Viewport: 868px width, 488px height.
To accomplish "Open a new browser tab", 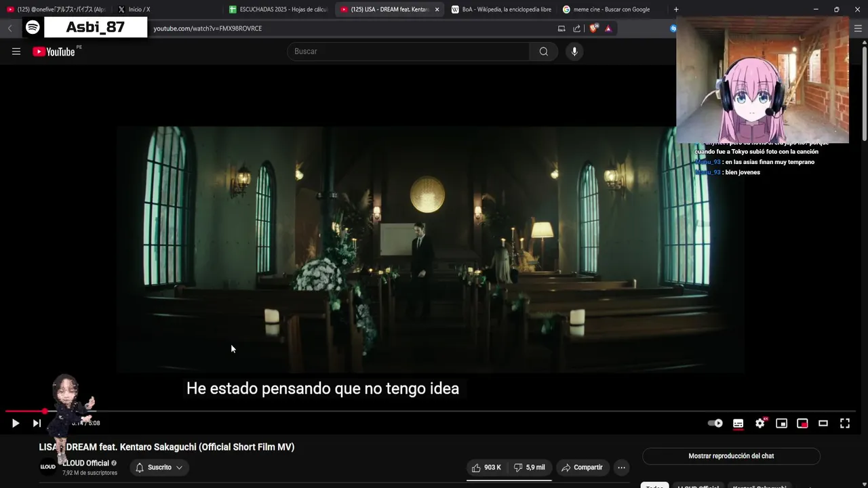I will 676,9.
